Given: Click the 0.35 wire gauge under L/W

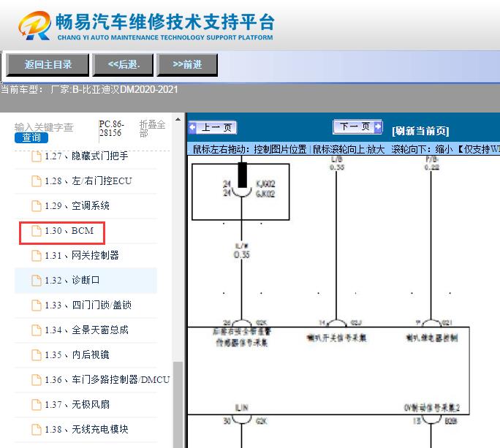Looking at the screenshot, I should coord(242,254).
